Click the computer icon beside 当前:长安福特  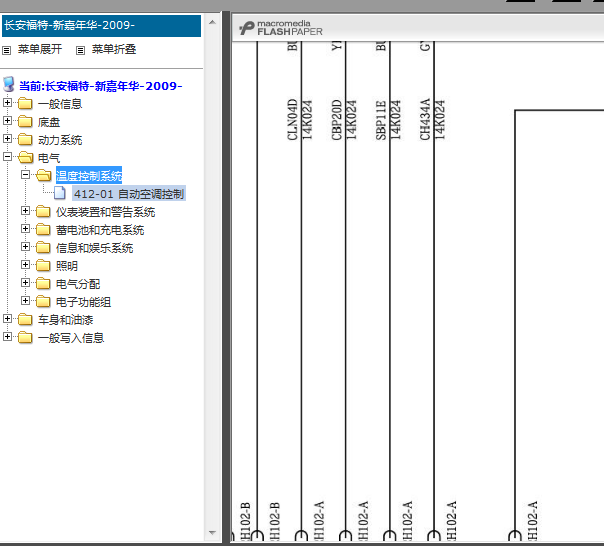click(8, 84)
